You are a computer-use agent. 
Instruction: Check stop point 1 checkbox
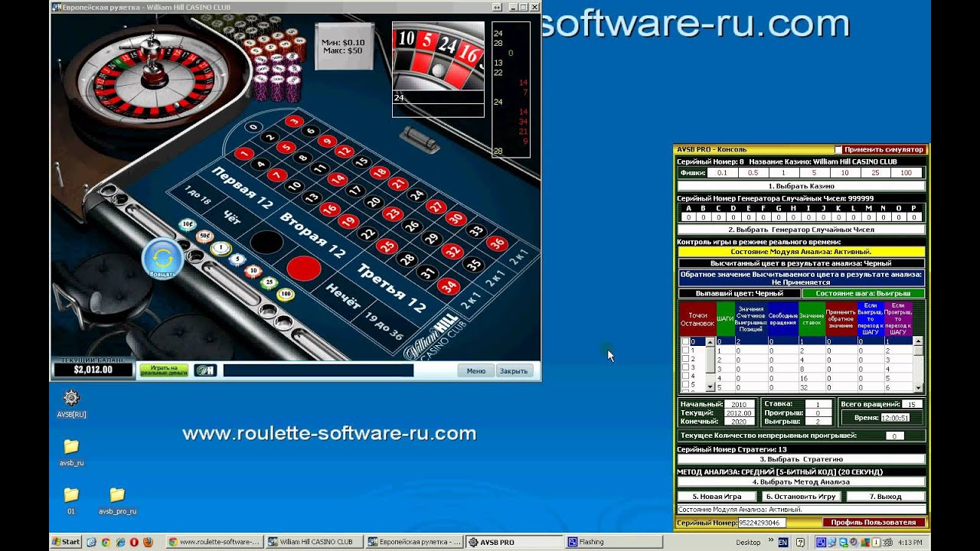(x=686, y=350)
